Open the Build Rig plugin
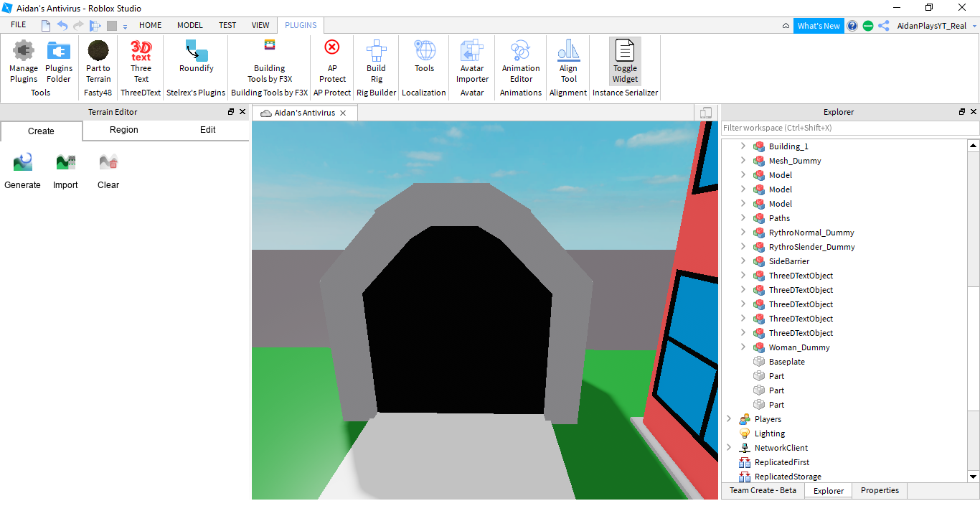Image resolution: width=980 pixels, height=506 pixels. point(377,62)
